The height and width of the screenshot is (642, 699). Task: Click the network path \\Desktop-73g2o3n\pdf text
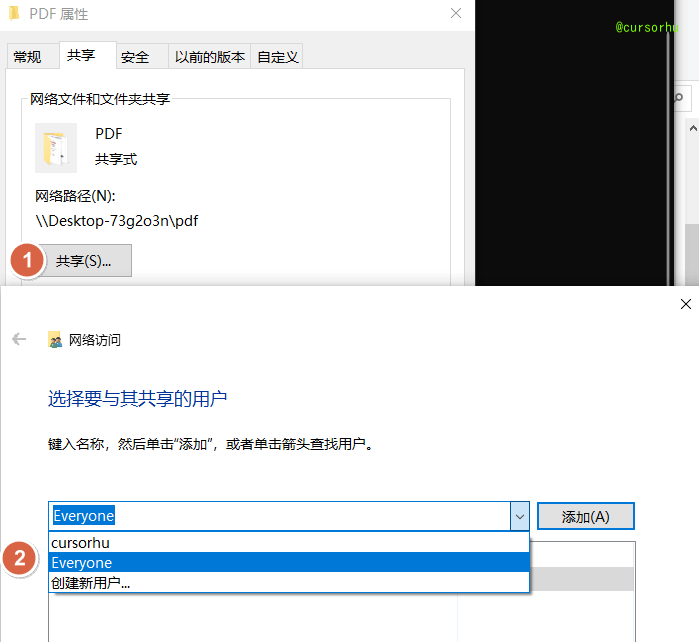coord(117,221)
